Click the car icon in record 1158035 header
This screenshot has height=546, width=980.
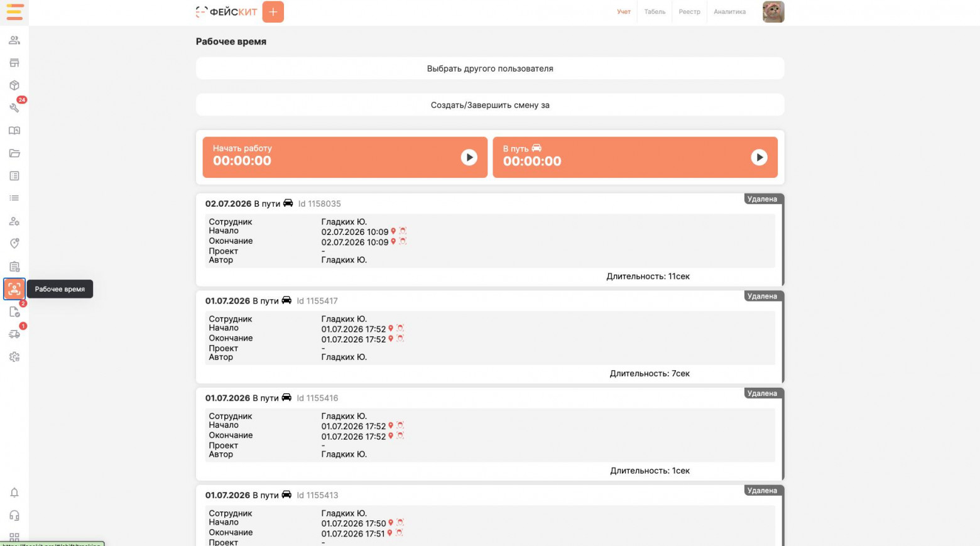[x=288, y=203]
